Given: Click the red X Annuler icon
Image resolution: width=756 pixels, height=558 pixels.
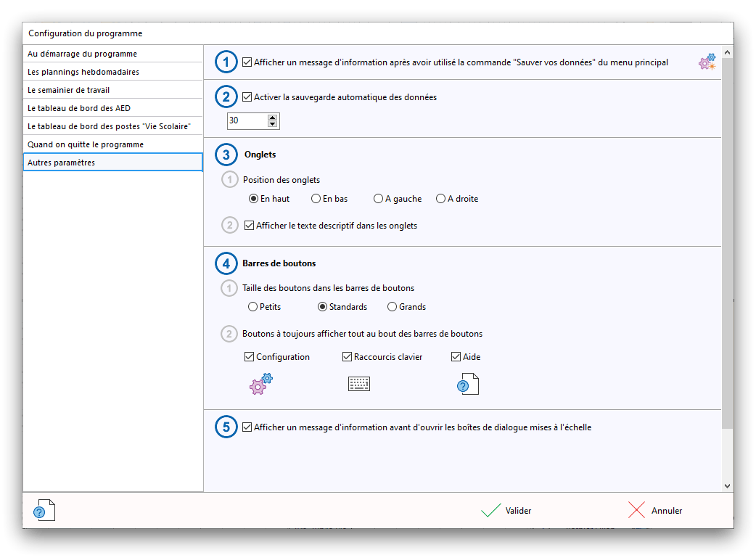Looking at the screenshot, I should coord(636,511).
